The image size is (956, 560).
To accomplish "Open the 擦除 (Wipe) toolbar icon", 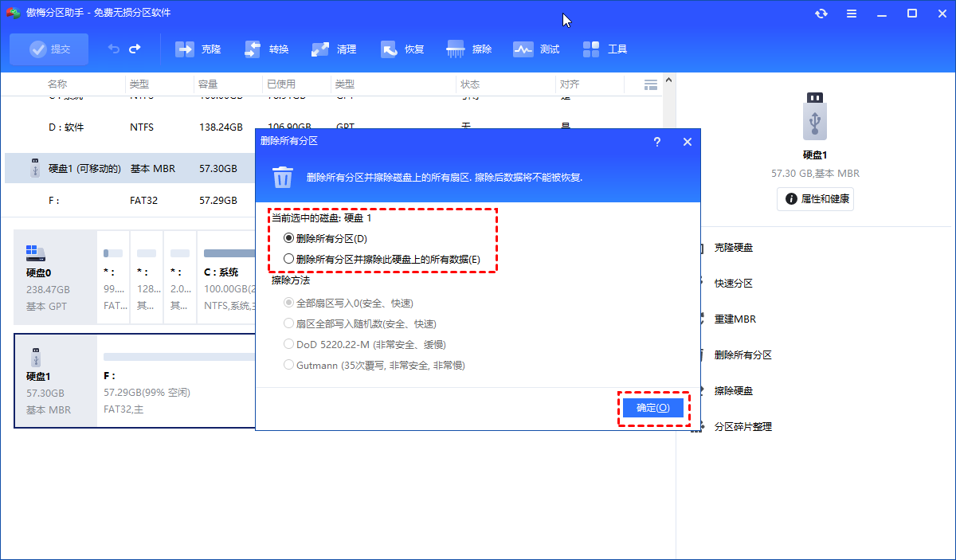I will tap(469, 49).
